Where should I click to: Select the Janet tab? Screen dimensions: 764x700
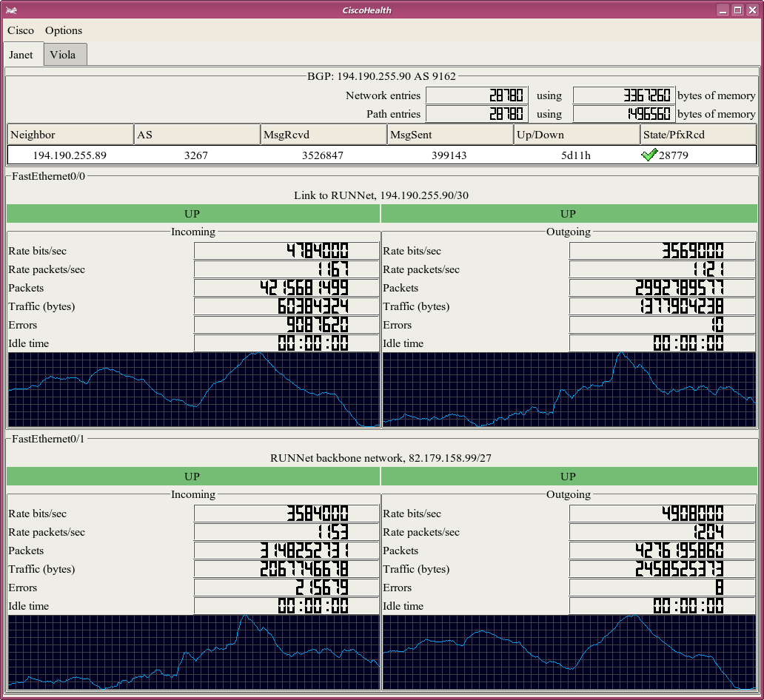pyautogui.click(x=21, y=55)
